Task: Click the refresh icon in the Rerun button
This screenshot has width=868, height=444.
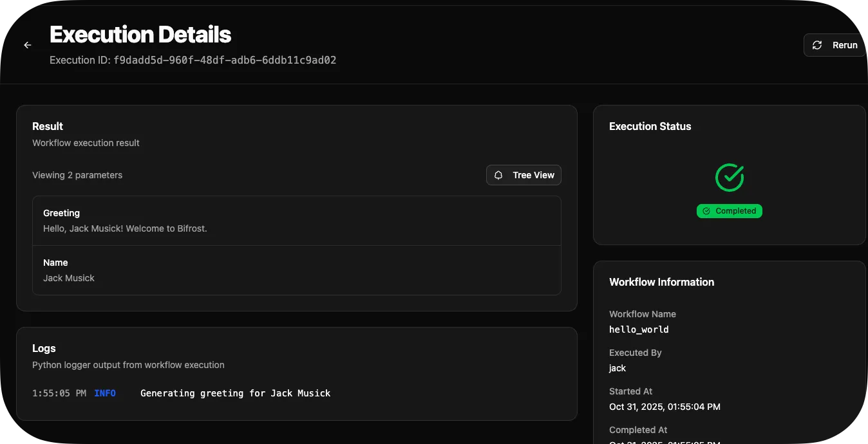Action: point(817,45)
